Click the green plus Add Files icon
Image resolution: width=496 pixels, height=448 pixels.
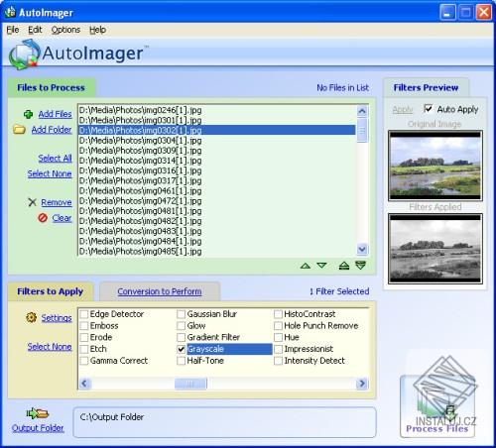28,114
